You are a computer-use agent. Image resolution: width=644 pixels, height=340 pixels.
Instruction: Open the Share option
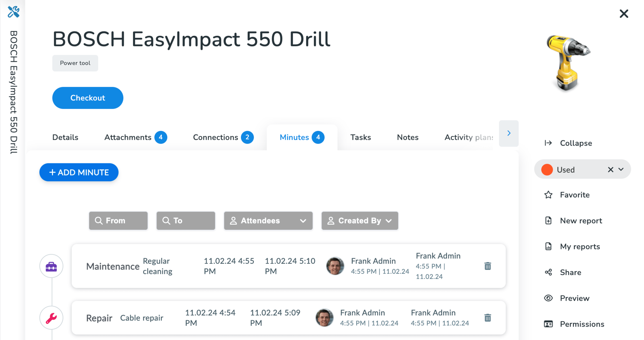click(x=570, y=272)
